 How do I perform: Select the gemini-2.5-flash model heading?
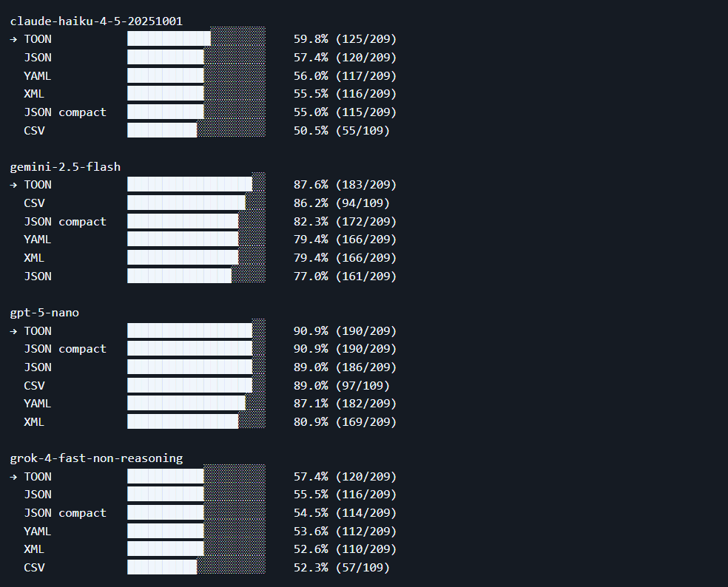(x=65, y=166)
